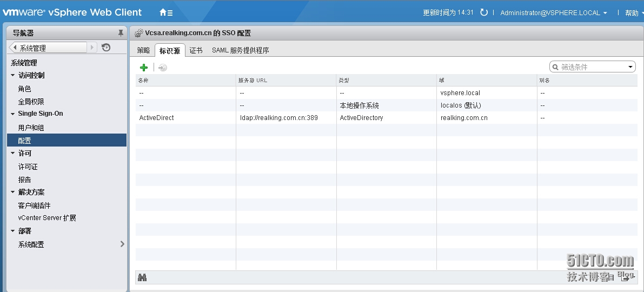Go back to 系统管理 in navigator
Screen dimensions: 644x292
[48, 48]
